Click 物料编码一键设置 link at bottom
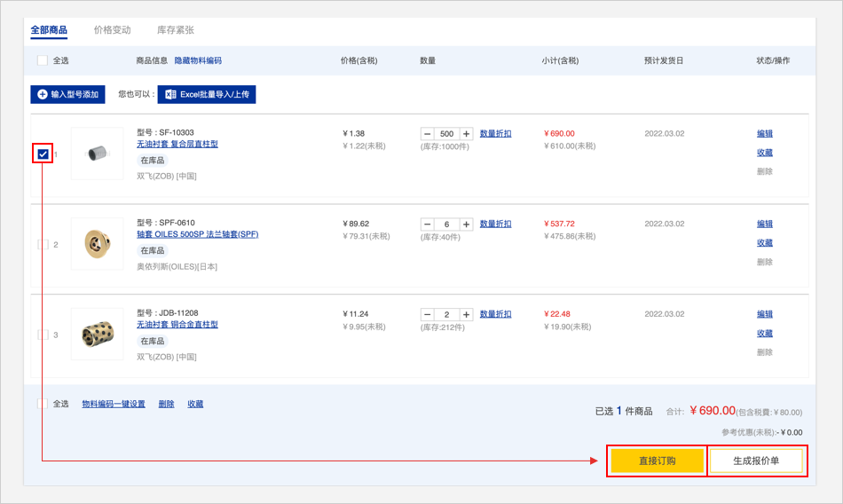 114,404
